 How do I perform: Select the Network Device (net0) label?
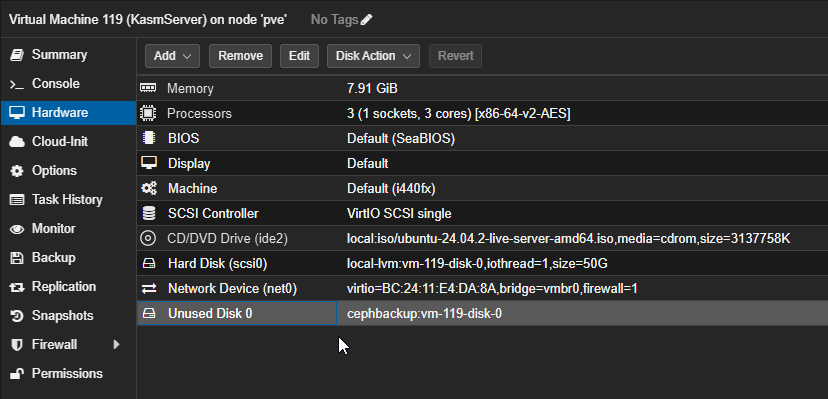(x=232, y=289)
